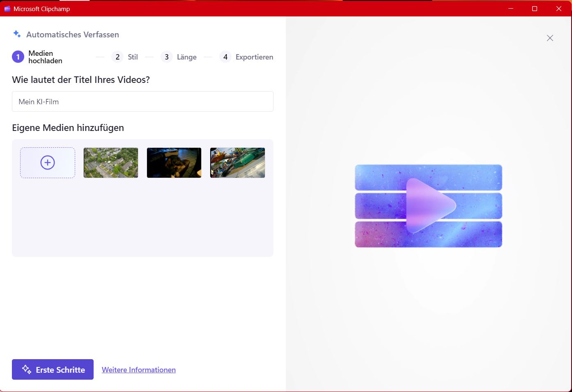Image resolution: width=572 pixels, height=392 pixels.
Task: Click the large play illustration graphic
Action: point(428,206)
